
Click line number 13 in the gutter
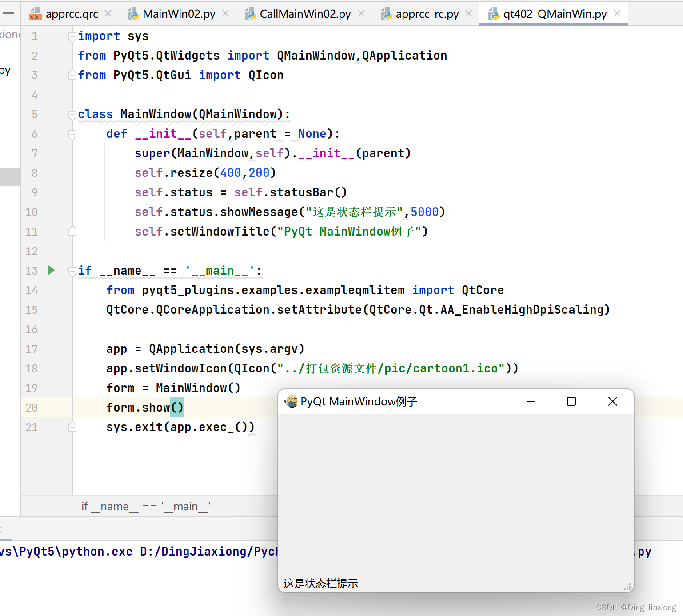(x=32, y=271)
